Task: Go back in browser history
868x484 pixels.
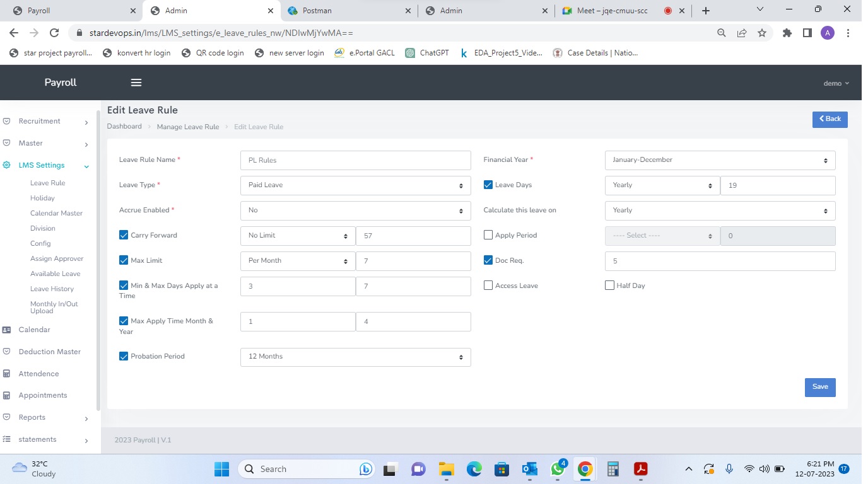Action: pos(14,33)
